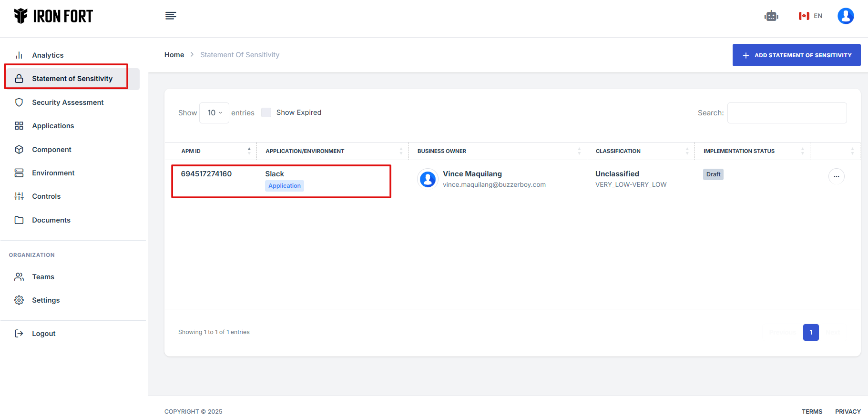Open Applications in the sidebar
The image size is (868, 417).
[x=53, y=126]
